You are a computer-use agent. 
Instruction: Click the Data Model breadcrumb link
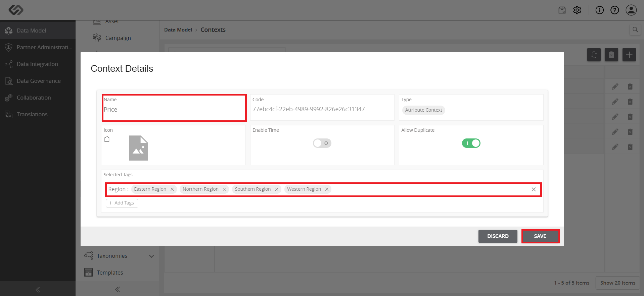tap(178, 29)
